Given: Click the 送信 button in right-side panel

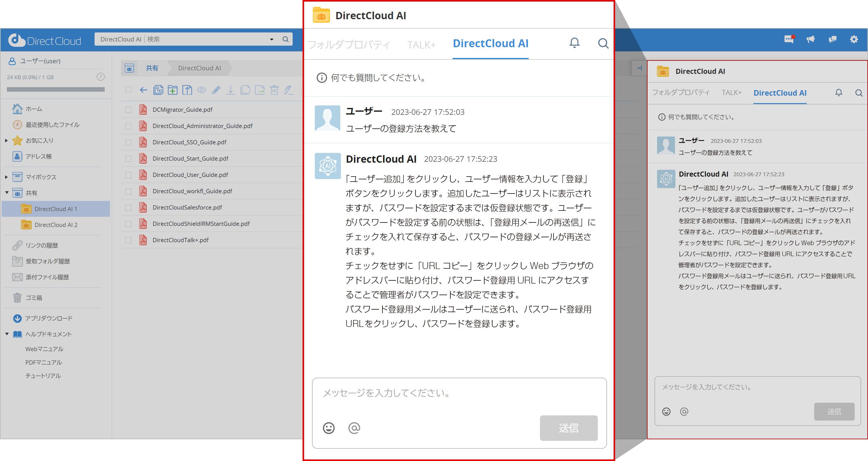Looking at the screenshot, I should click(834, 411).
